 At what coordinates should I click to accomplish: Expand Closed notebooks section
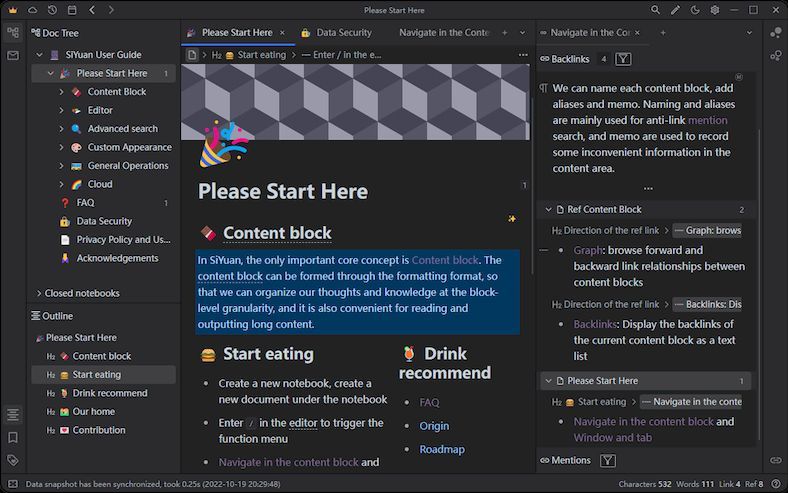tap(39, 293)
